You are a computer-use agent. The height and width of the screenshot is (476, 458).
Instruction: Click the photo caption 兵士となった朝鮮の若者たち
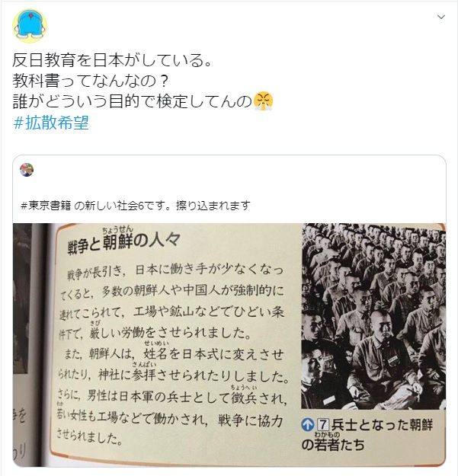click(x=367, y=435)
